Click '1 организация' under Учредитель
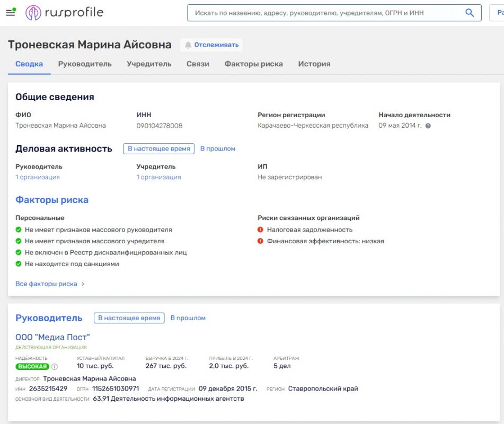This screenshot has height=424, width=504. point(158,177)
